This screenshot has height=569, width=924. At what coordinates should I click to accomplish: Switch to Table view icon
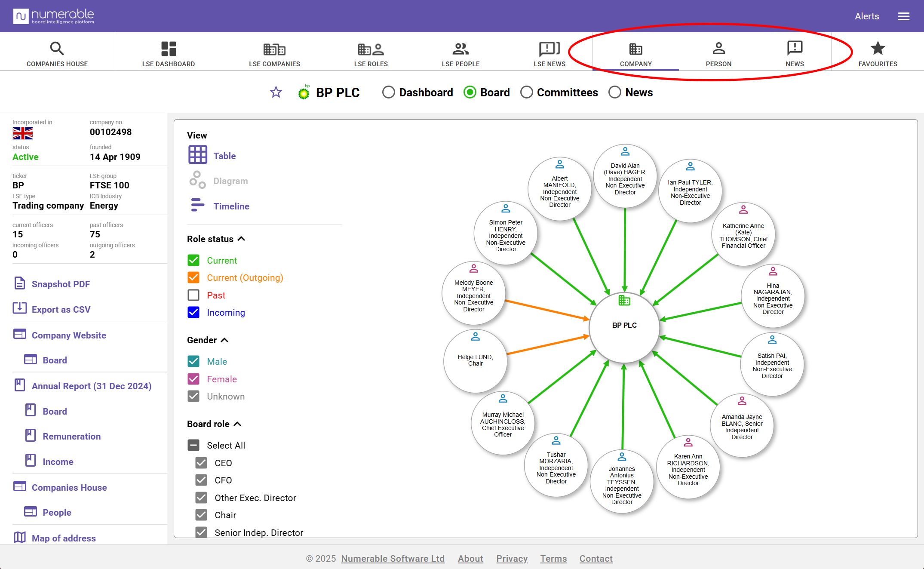pyautogui.click(x=197, y=155)
